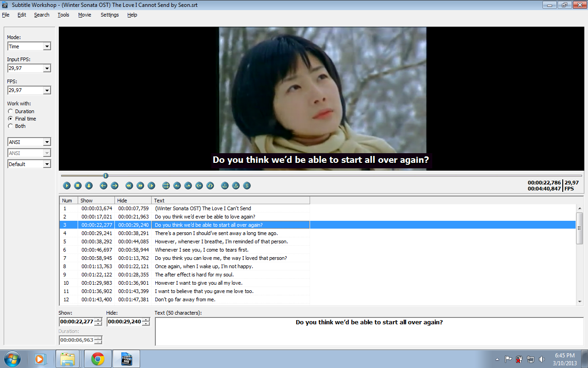Click the down-arrow toggle scroll list icon
This screenshot has height=368, width=588.
[x=89, y=185]
